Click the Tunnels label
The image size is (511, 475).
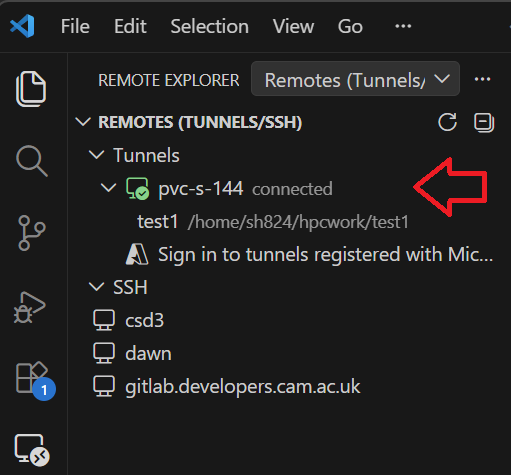click(146, 155)
